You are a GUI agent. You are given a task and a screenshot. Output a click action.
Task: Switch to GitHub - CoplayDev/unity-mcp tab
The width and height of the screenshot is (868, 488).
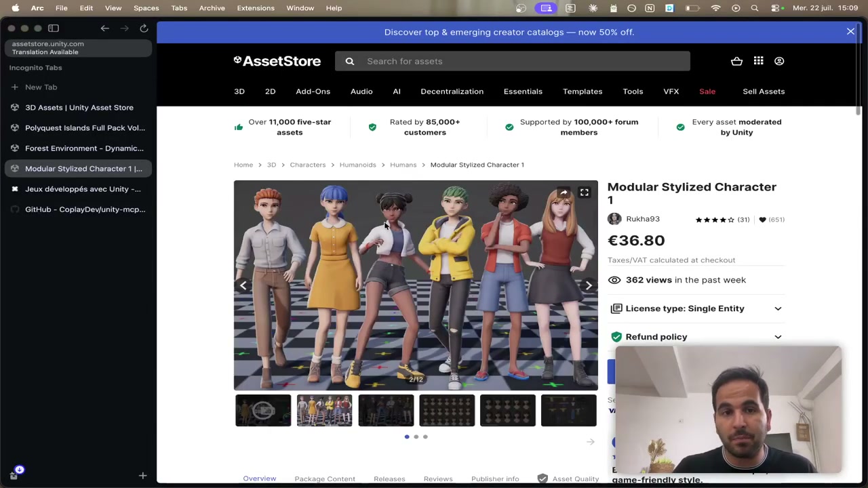79,209
